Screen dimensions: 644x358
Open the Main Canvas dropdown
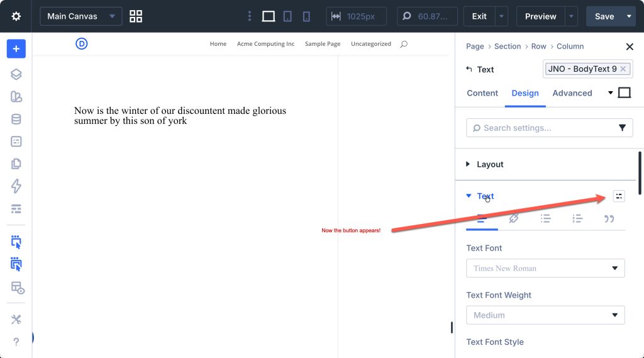pos(81,16)
